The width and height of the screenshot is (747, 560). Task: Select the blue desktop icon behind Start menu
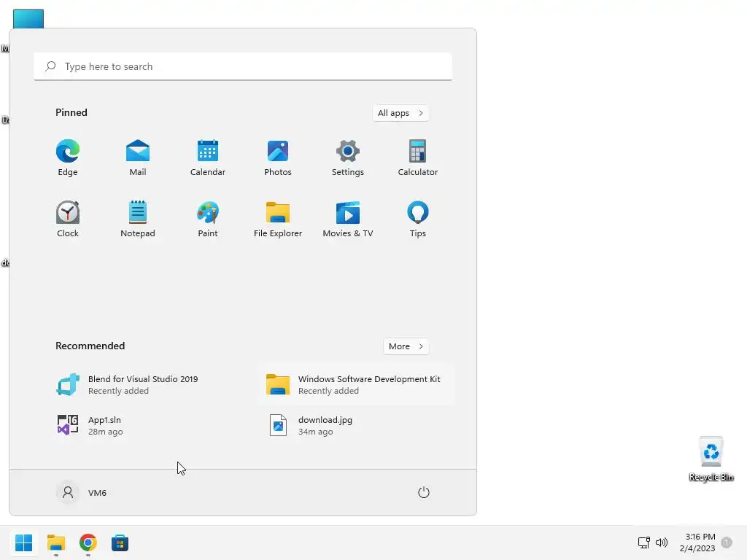[28, 18]
